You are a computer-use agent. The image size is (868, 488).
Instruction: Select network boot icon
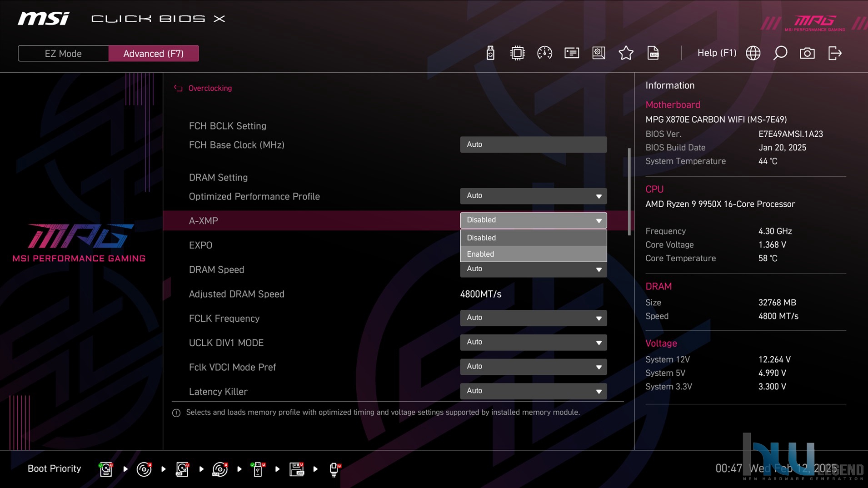click(334, 469)
